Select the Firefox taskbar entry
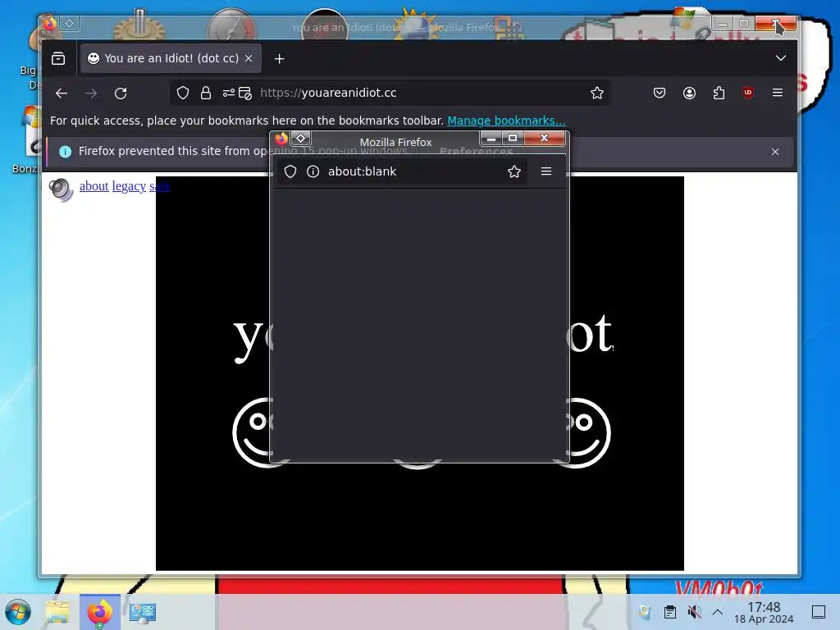The width and height of the screenshot is (840, 630). 100,612
